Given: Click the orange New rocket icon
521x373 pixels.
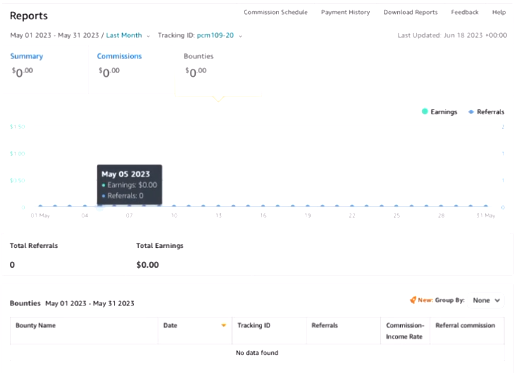Looking at the screenshot, I should (x=413, y=300).
